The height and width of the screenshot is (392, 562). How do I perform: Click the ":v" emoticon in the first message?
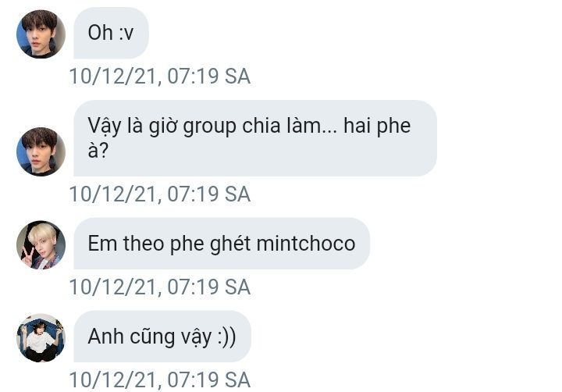tap(126, 34)
